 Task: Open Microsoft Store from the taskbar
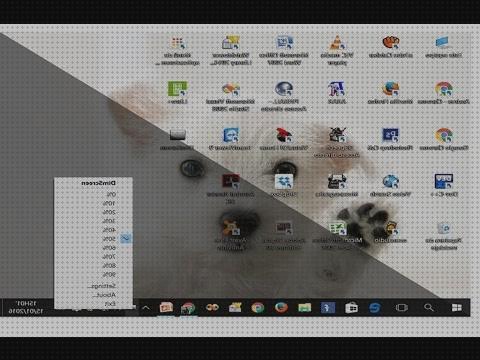click(351, 307)
